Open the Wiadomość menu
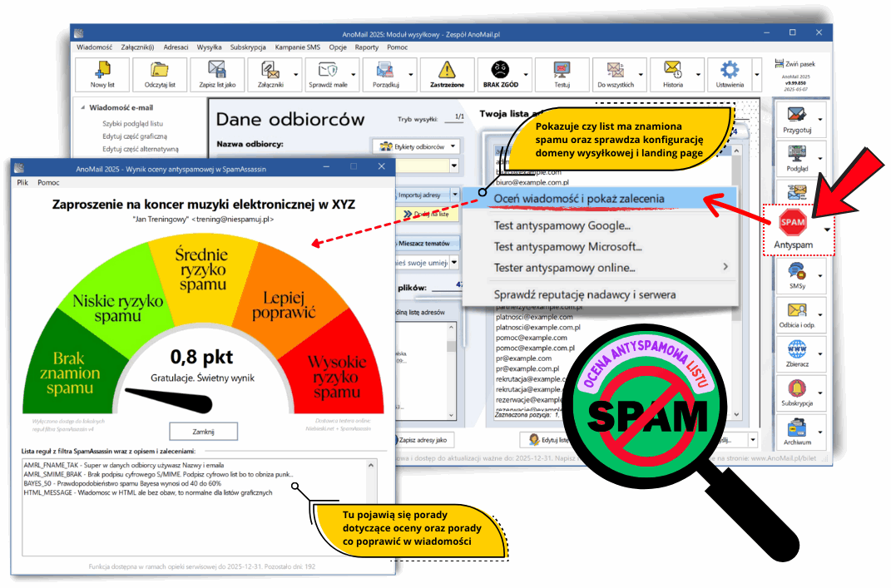Viewport: 891px width, 588px height. coord(94,47)
